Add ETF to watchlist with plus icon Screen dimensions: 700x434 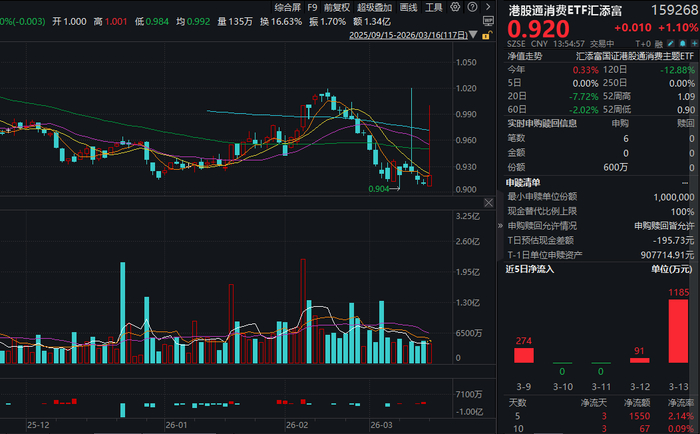[x=694, y=43]
